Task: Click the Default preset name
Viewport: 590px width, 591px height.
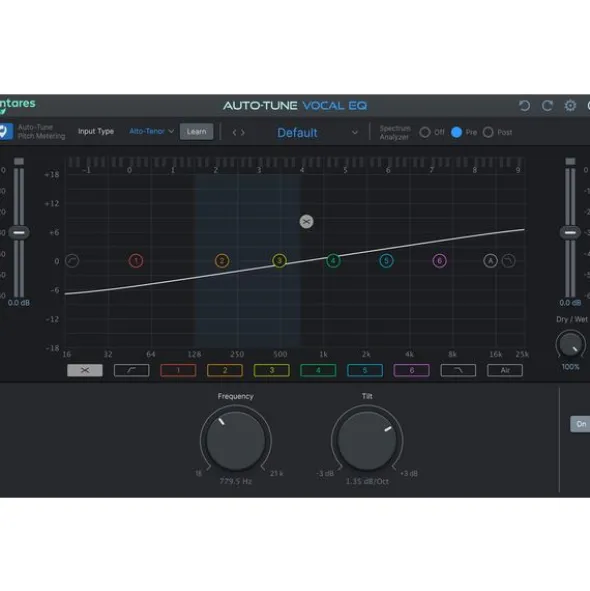Action: (x=297, y=133)
